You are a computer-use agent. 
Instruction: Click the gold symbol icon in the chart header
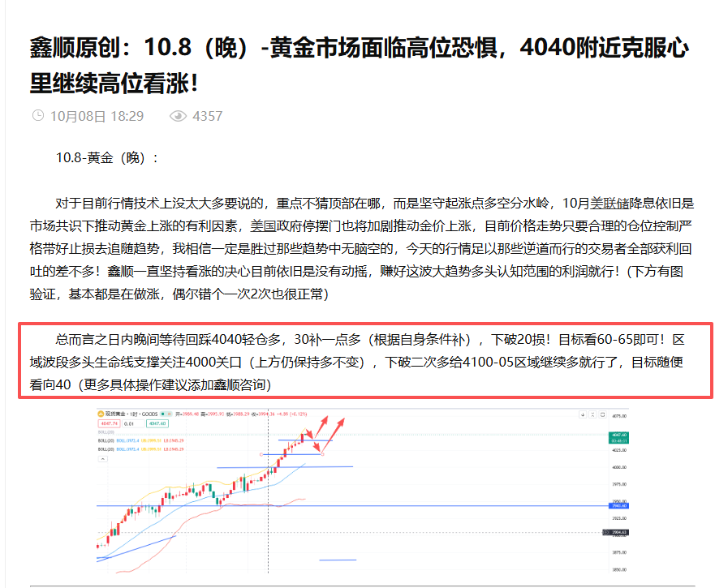tap(101, 414)
